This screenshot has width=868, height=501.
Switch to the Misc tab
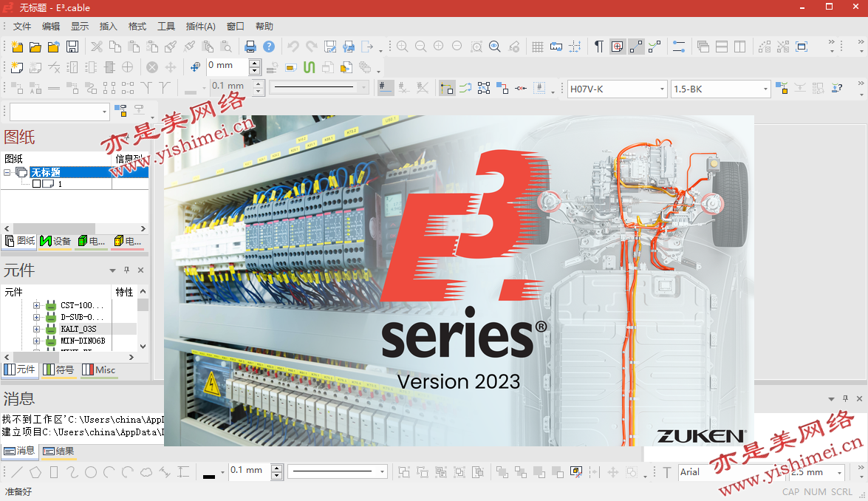click(98, 369)
